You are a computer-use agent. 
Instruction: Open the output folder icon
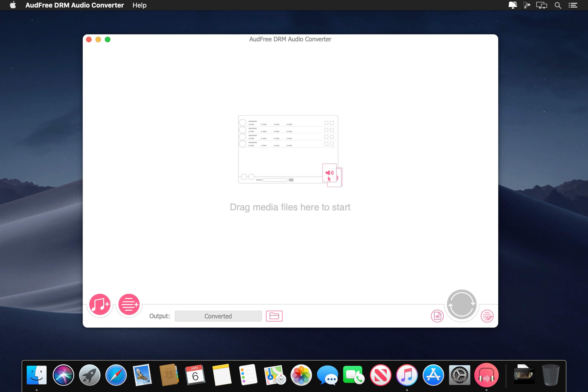[274, 316]
